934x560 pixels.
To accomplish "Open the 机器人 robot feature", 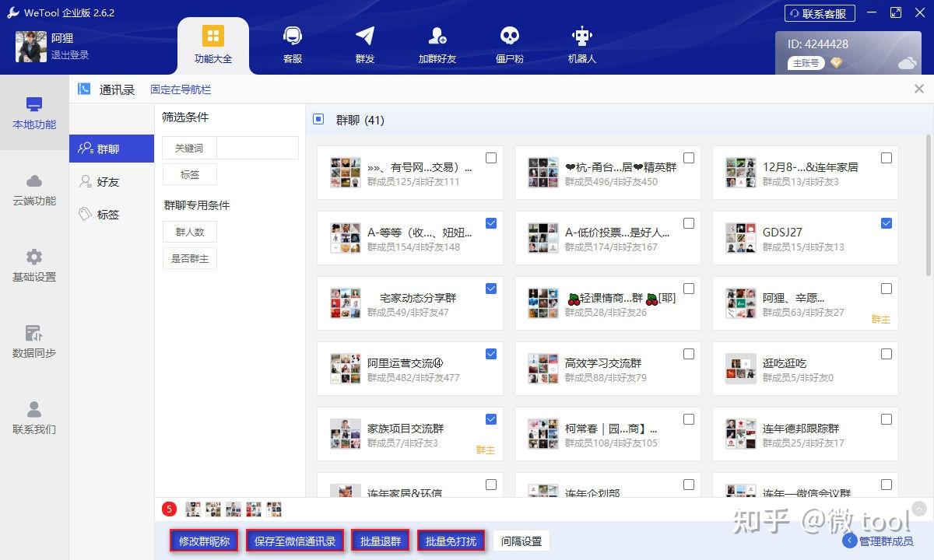I will pyautogui.click(x=581, y=44).
